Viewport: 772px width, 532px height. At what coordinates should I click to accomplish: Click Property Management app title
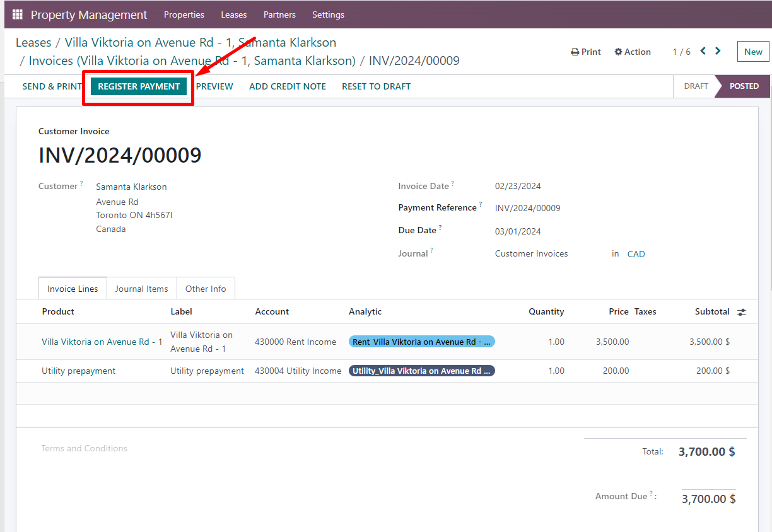click(x=89, y=14)
